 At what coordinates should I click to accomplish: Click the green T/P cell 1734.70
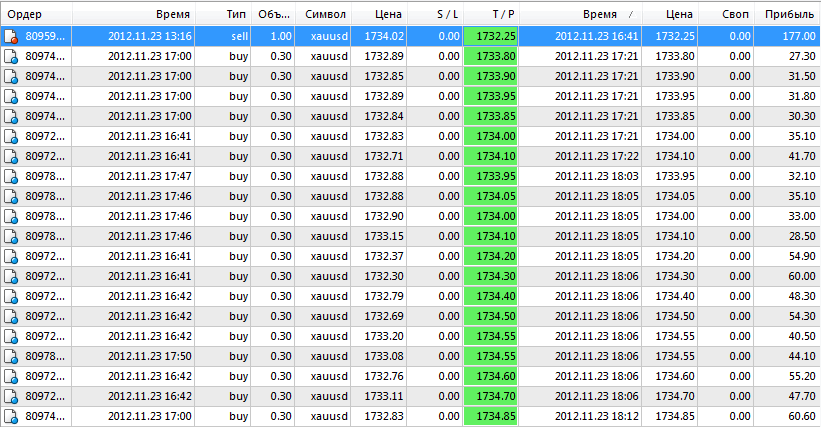tap(491, 396)
